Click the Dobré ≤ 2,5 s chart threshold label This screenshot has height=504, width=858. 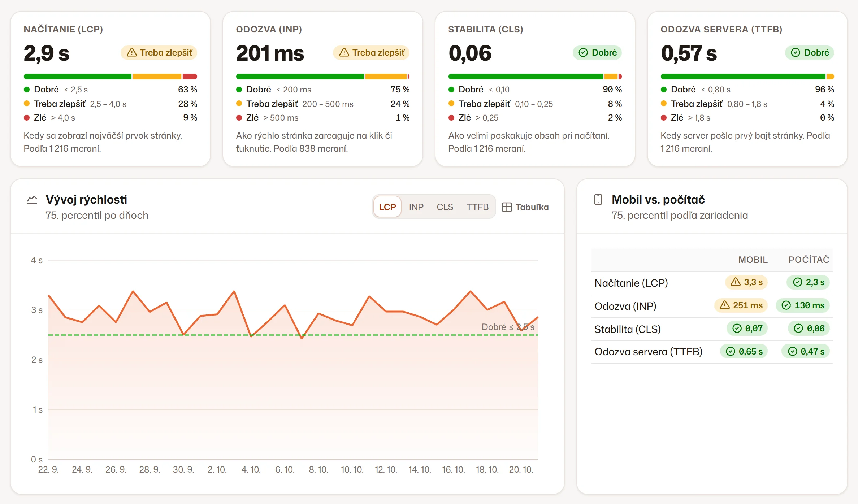coord(508,327)
